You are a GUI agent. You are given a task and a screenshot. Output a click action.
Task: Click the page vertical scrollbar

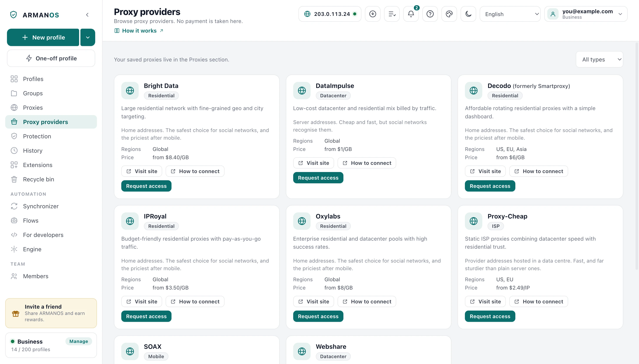coord(637,156)
